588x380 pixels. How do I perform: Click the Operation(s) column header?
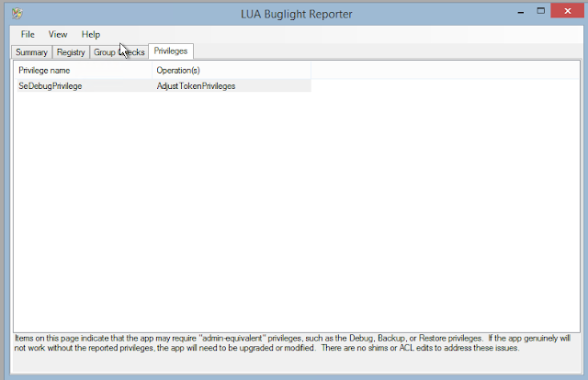click(x=232, y=71)
